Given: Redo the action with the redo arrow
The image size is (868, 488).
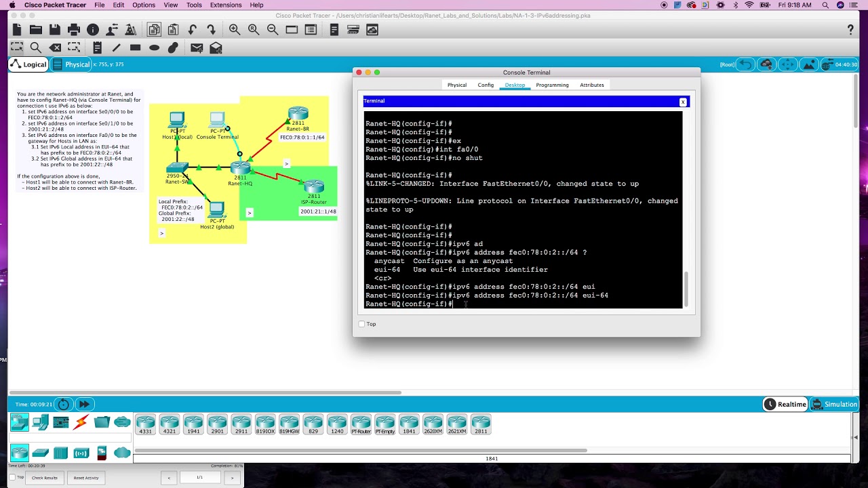Looking at the screenshot, I should pyautogui.click(x=211, y=30).
